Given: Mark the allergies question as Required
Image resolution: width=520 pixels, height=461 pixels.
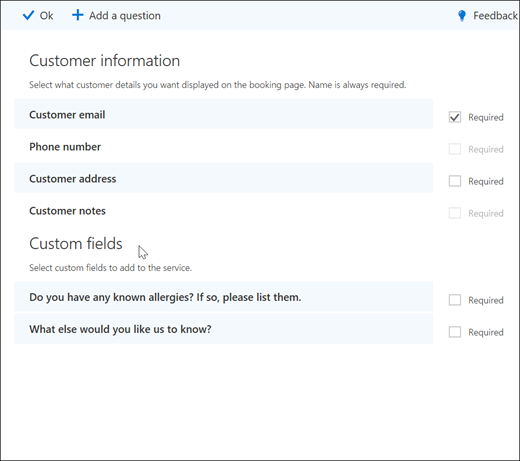Looking at the screenshot, I should 455,300.
